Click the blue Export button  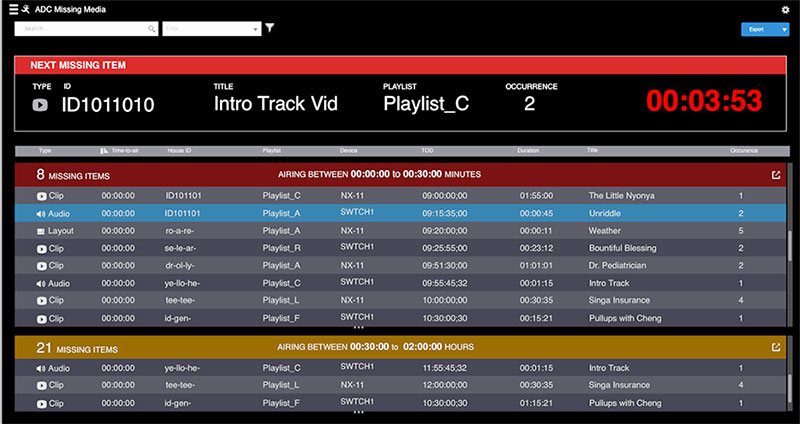758,30
